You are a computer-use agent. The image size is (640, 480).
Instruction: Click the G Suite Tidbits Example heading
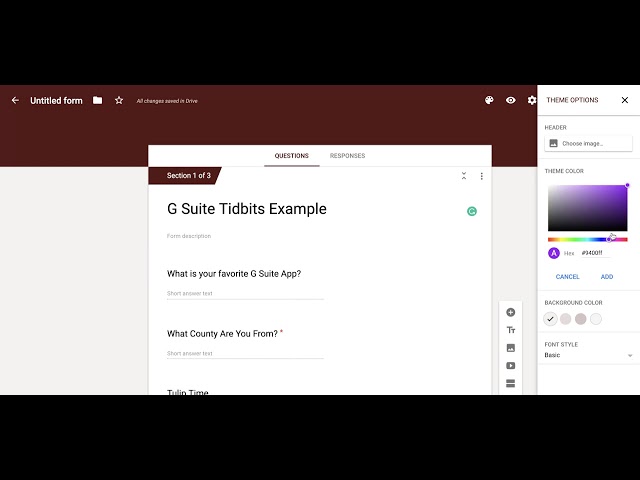tap(247, 209)
